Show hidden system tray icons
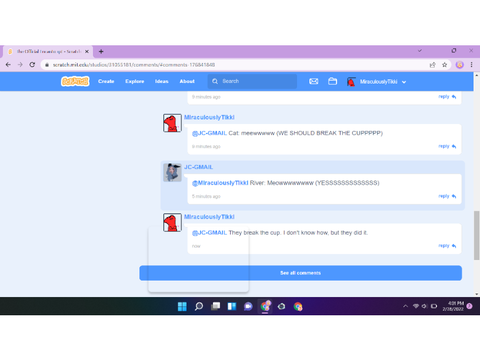 [405, 306]
